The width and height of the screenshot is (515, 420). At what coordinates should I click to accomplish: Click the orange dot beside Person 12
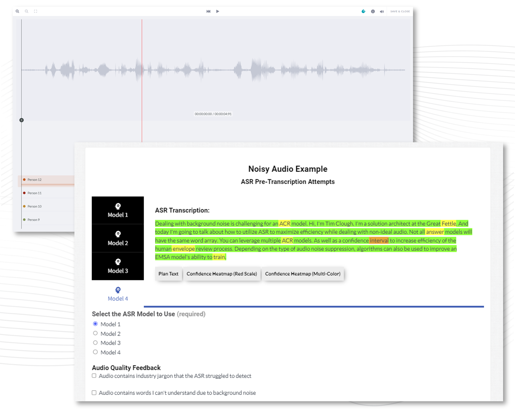click(x=24, y=180)
